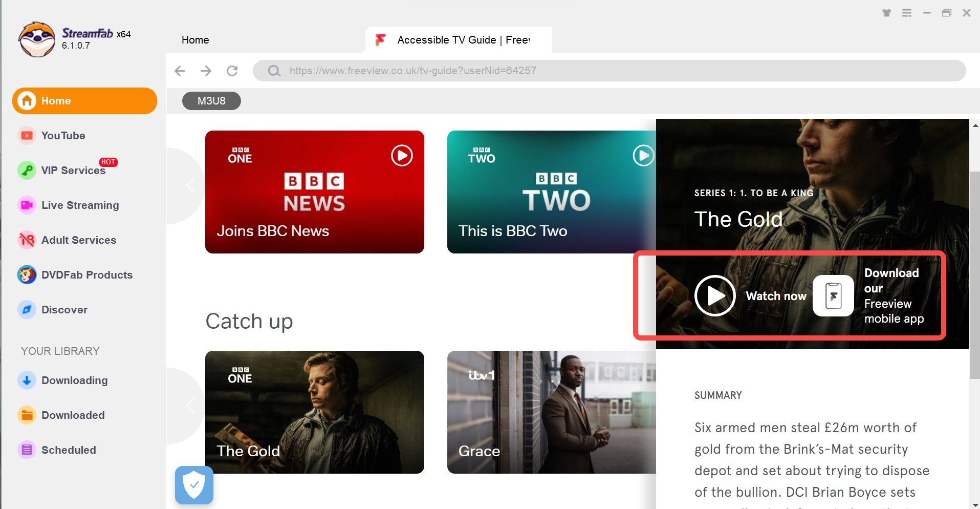Click the Scheduled list icon
This screenshot has height=509, width=980.
click(x=27, y=450)
